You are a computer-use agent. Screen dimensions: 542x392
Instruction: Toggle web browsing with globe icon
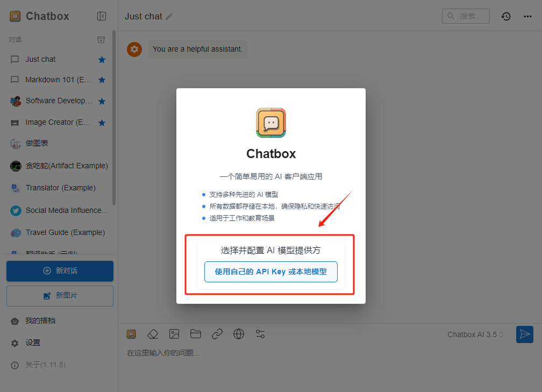click(239, 334)
